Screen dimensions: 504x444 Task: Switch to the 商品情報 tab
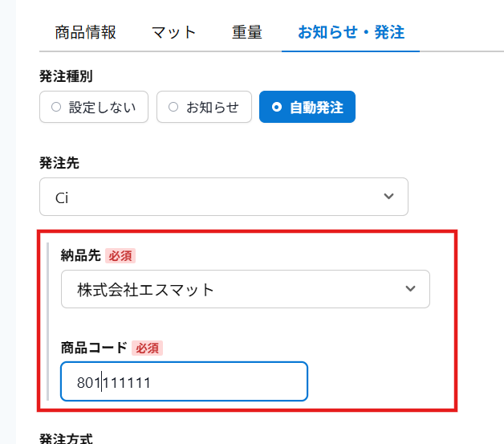pyautogui.click(x=86, y=33)
